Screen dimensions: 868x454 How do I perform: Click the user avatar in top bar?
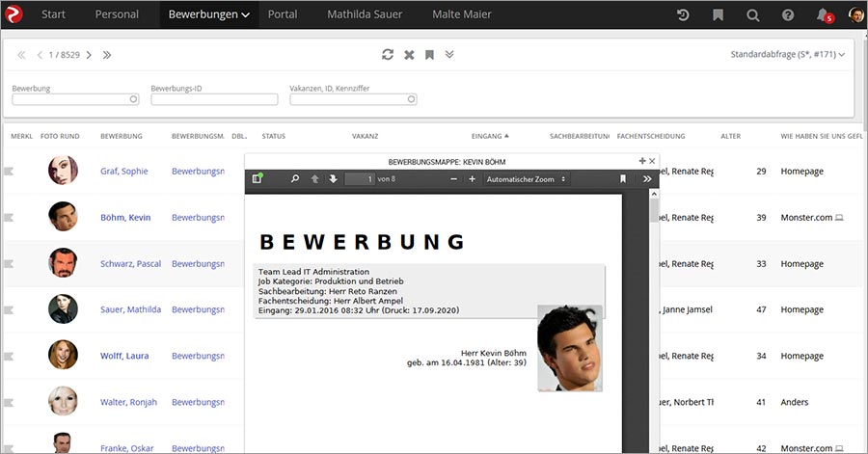coord(855,14)
